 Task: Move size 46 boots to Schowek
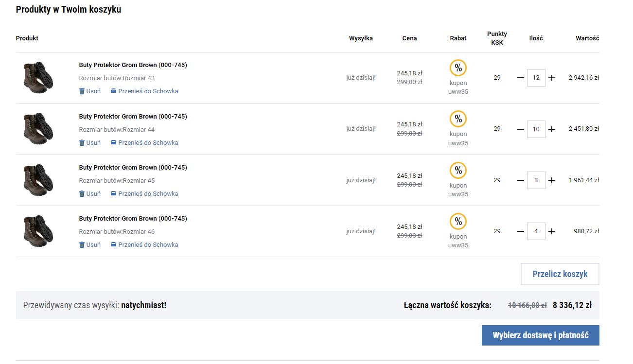pos(144,245)
